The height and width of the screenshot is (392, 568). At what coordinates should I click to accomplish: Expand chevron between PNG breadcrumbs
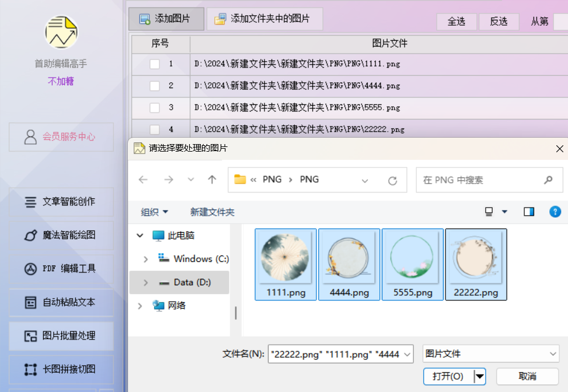tap(291, 180)
